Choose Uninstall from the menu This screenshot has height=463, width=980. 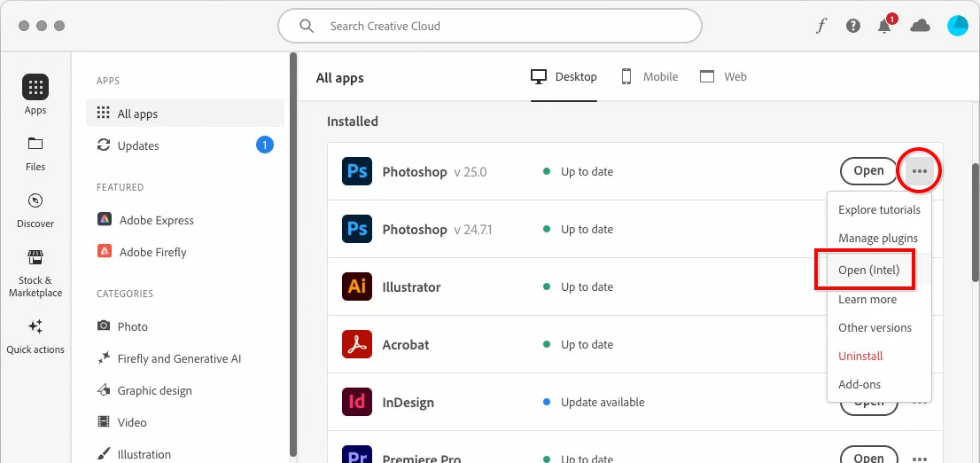click(x=879, y=356)
